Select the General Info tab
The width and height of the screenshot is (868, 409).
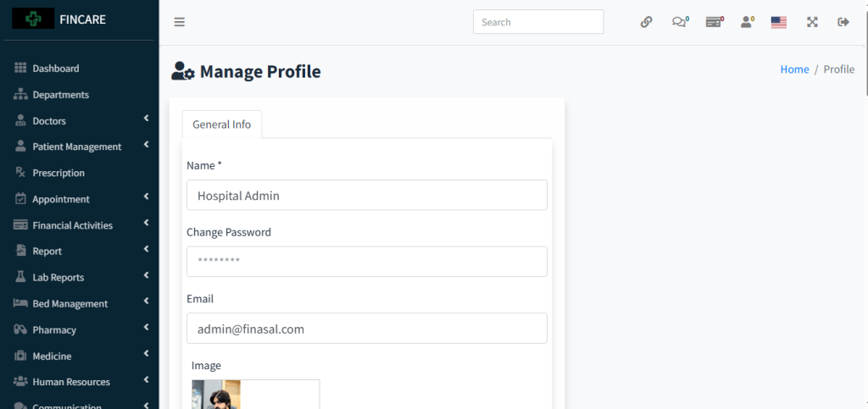[222, 124]
